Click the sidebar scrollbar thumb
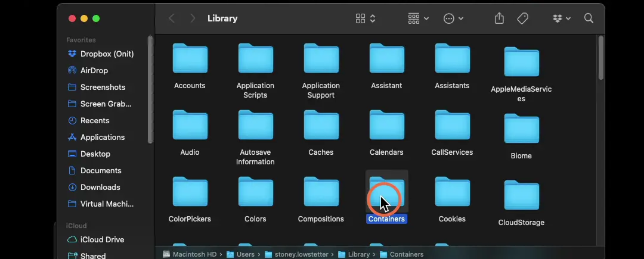The height and width of the screenshot is (259, 644). point(150,90)
